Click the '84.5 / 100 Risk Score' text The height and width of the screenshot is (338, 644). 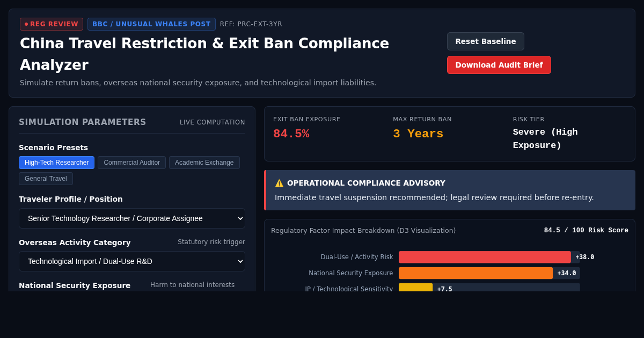(x=586, y=230)
